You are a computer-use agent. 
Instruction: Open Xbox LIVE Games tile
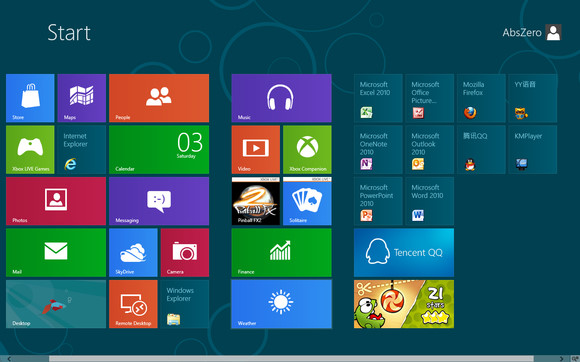coord(30,149)
